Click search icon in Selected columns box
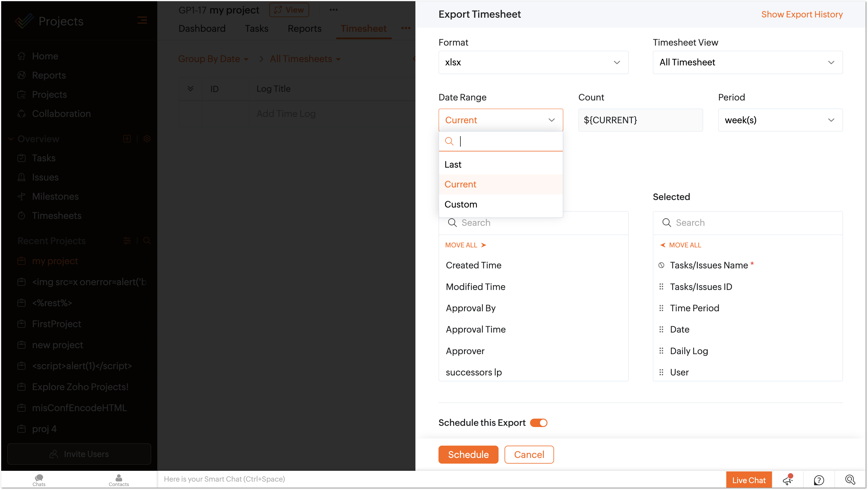The image size is (868, 490). click(x=667, y=223)
